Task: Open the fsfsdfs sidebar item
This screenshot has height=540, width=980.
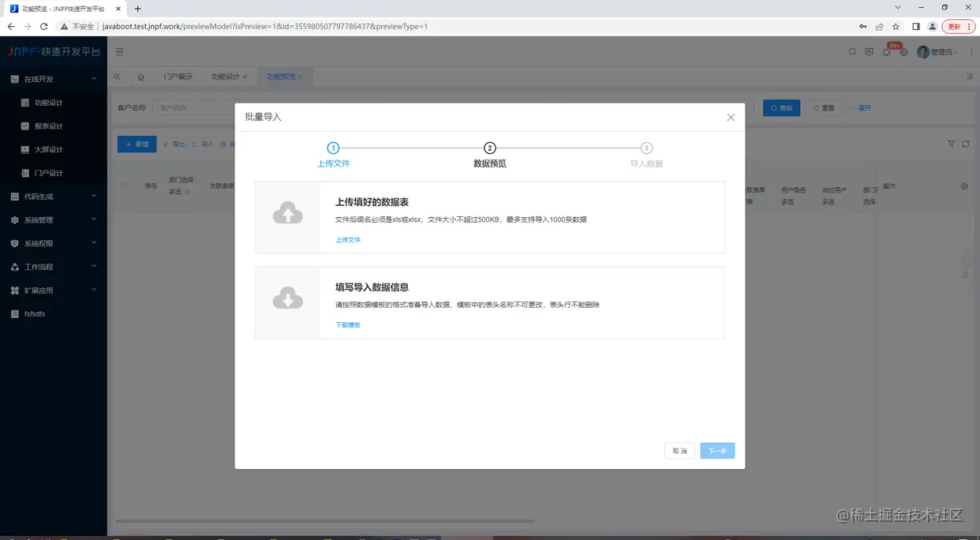Action: 54,313
